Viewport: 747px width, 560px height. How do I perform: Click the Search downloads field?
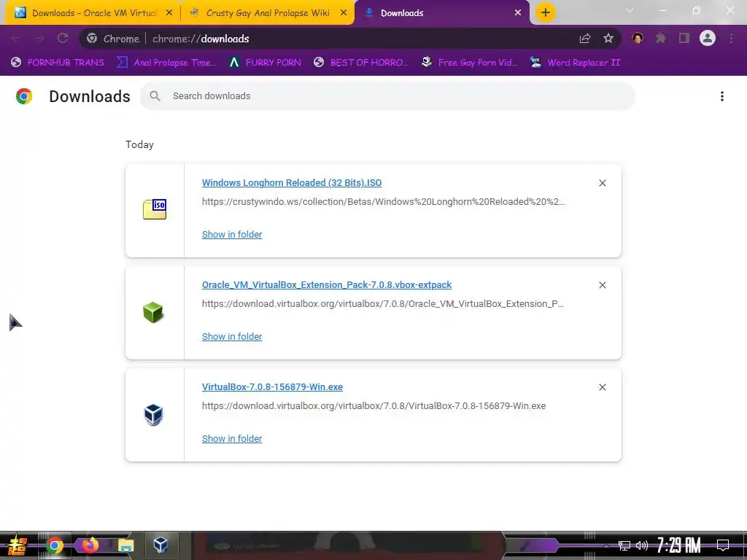pyautogui.click(x=387, y=96)
